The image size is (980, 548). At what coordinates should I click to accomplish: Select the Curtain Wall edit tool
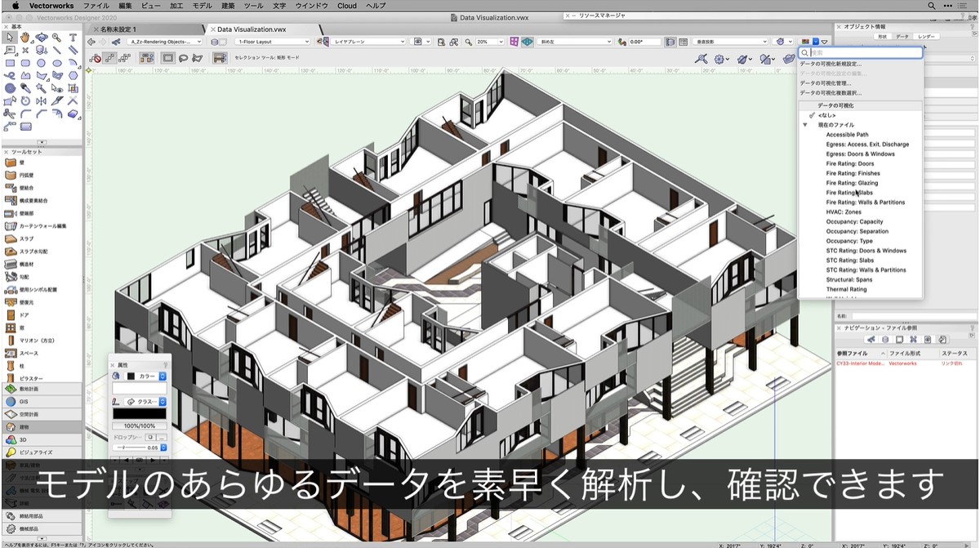(41, 225)
